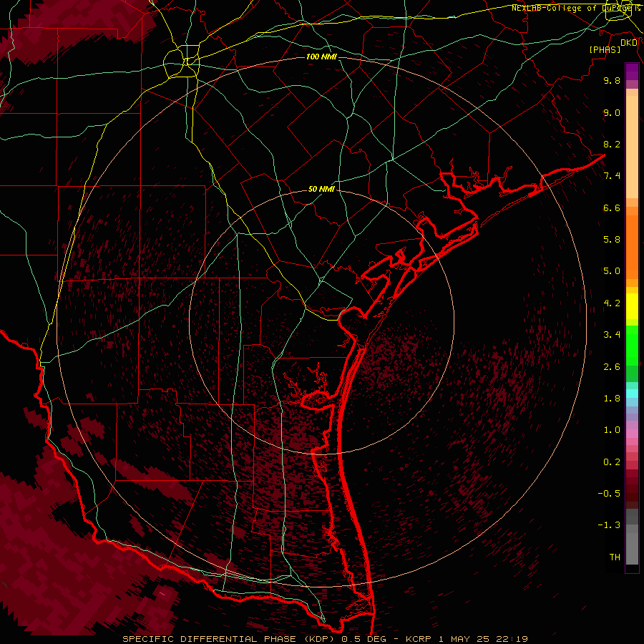Viewport: 644px width, 644px height.
Task: Select the 1.0 value on the color scale
Action: [x=612, y=430]
